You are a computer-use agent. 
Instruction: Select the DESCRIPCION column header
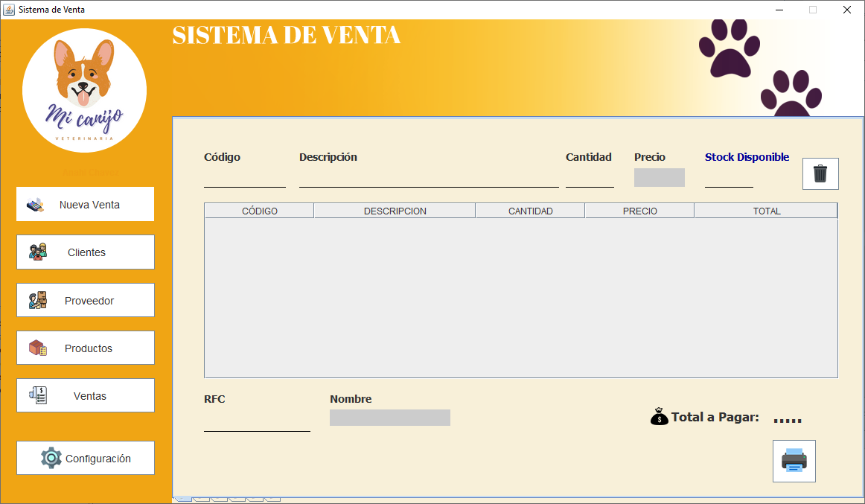click(394, 211)
